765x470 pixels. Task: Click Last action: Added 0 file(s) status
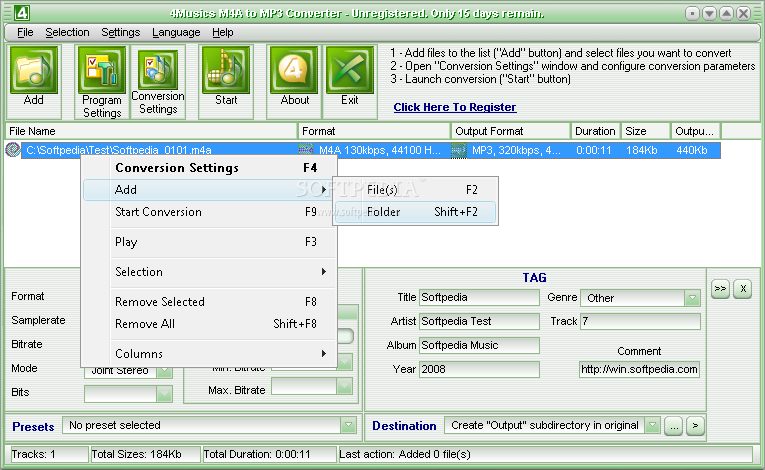click(546, 454)
